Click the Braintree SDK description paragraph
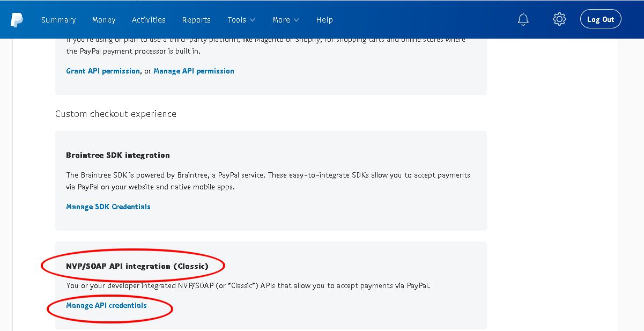 pos(268,181)
